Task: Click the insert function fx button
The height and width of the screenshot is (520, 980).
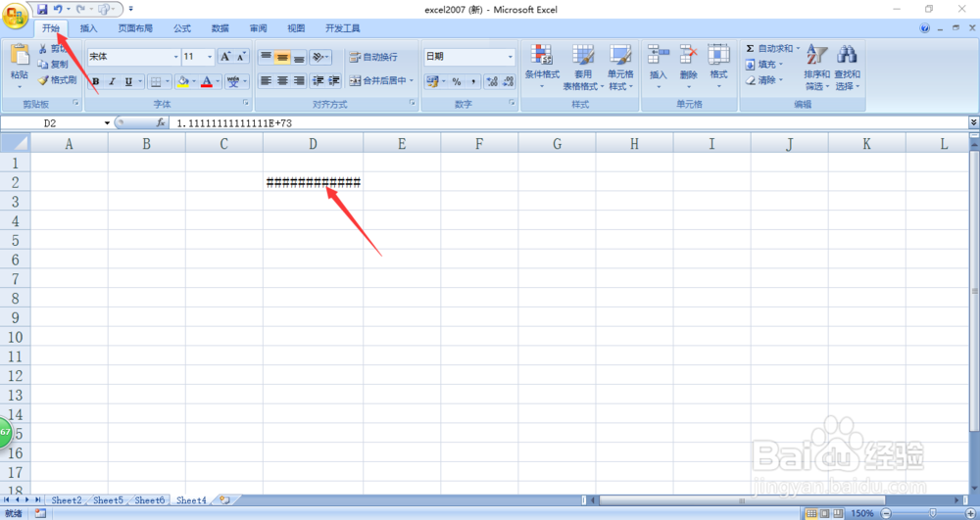Action: point(161,123)
